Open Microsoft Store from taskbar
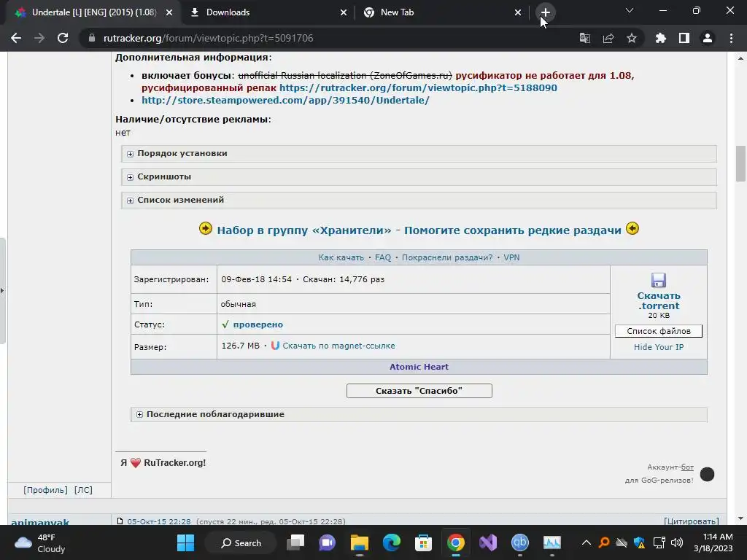Image resolution: width=747 pixels, height=560 pixels. click(423, 542)
